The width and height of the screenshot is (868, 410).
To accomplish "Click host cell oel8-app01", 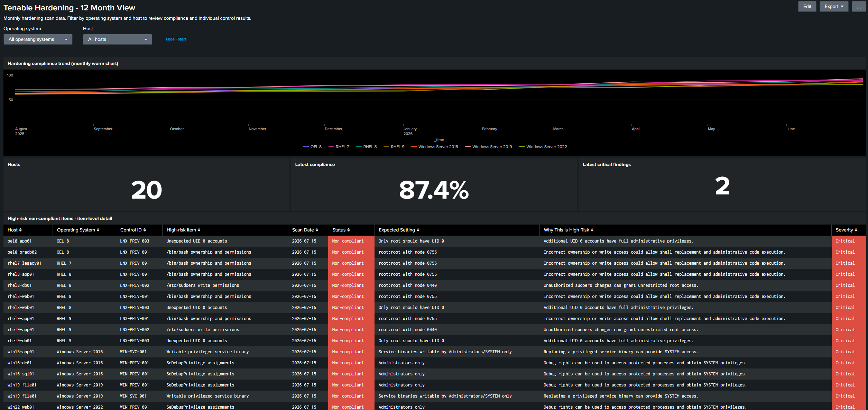I will click(19, 241).
